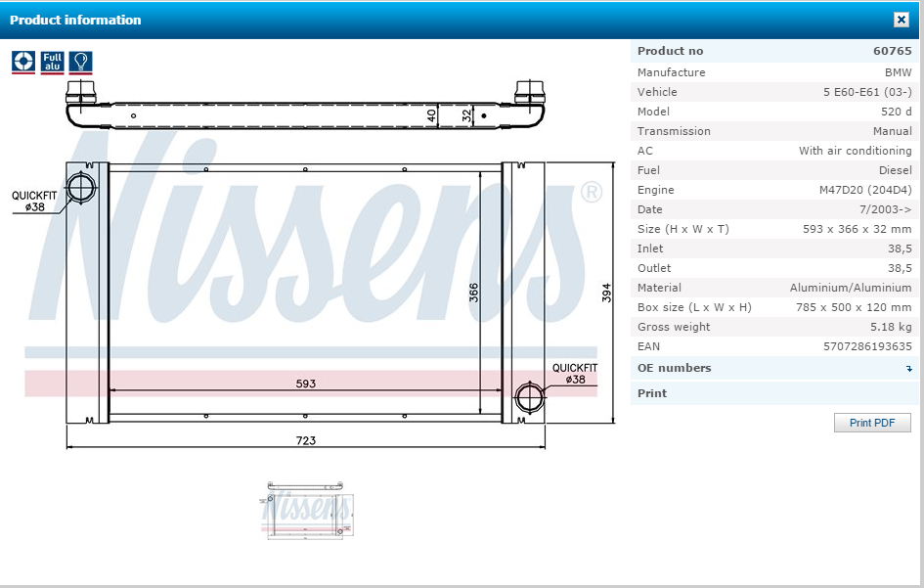The height and width of the screenshot is (588, 924).
Task: Click the Box size value 785 x 500 x 120 mm
Action: tap(854, 307)
